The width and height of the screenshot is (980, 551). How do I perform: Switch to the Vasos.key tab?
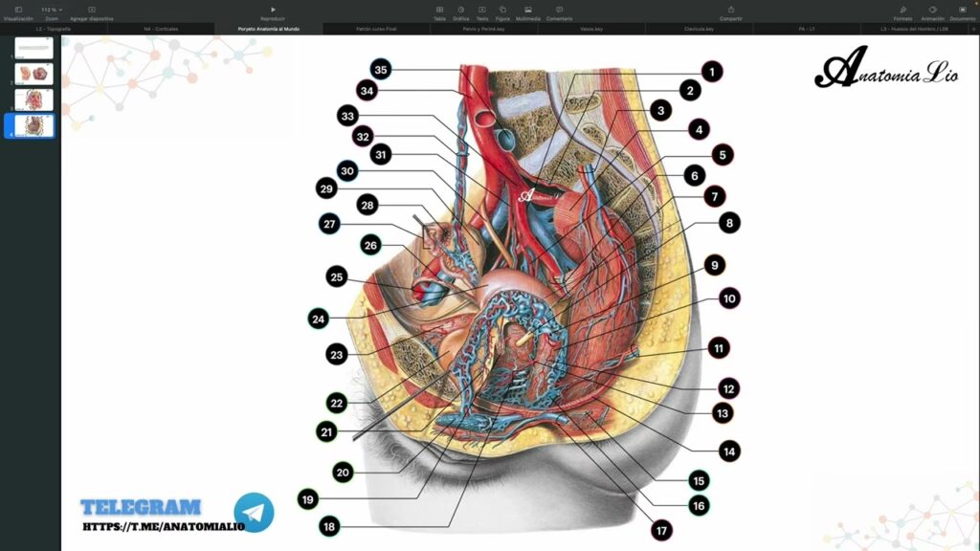(x=591, y=30)
